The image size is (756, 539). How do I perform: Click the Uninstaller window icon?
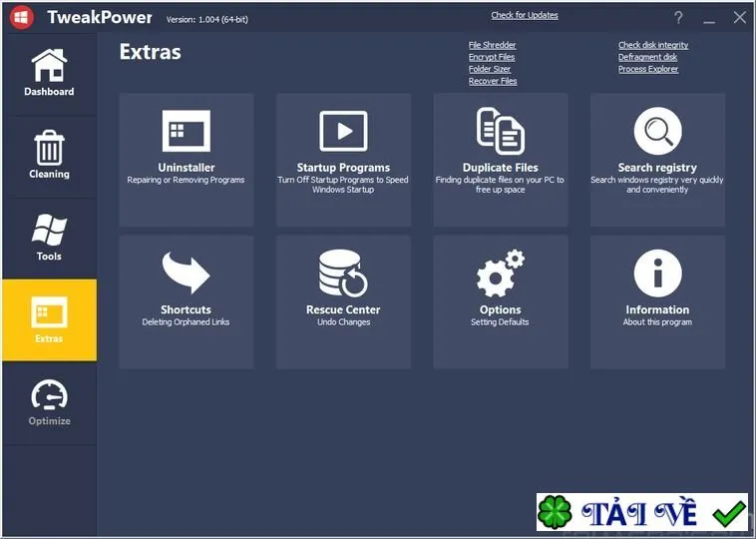click(187, 131)
